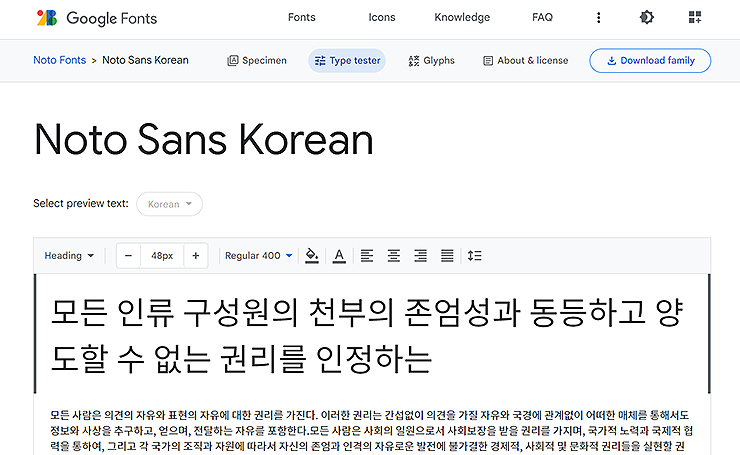The width and height of the screenshot is (740, 455).
Task: Justify the text
Action: coord(447,255)
